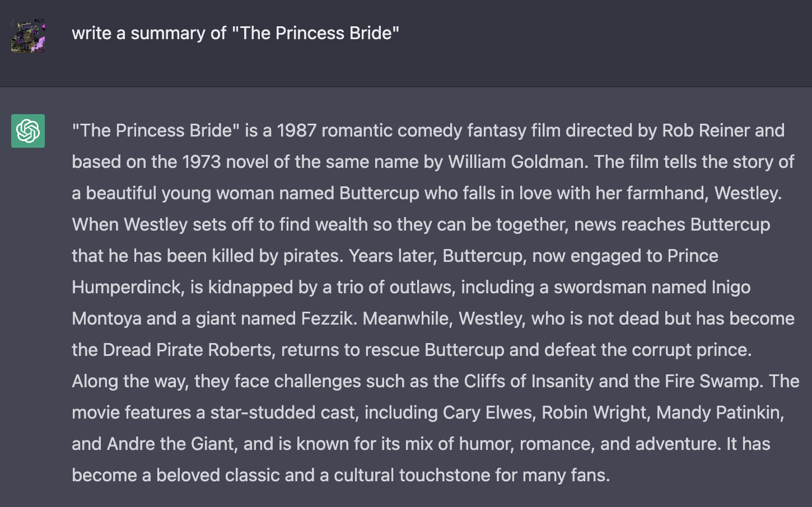Click the name "Andre the Giant"
Viewport: 812px width, 507px height.
[x=171, y=444]
